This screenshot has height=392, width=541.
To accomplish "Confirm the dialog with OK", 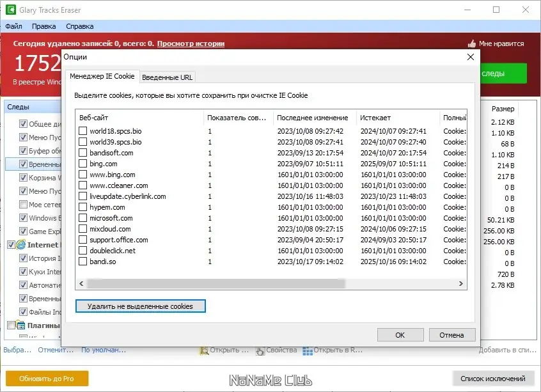I will pos(400,335).
